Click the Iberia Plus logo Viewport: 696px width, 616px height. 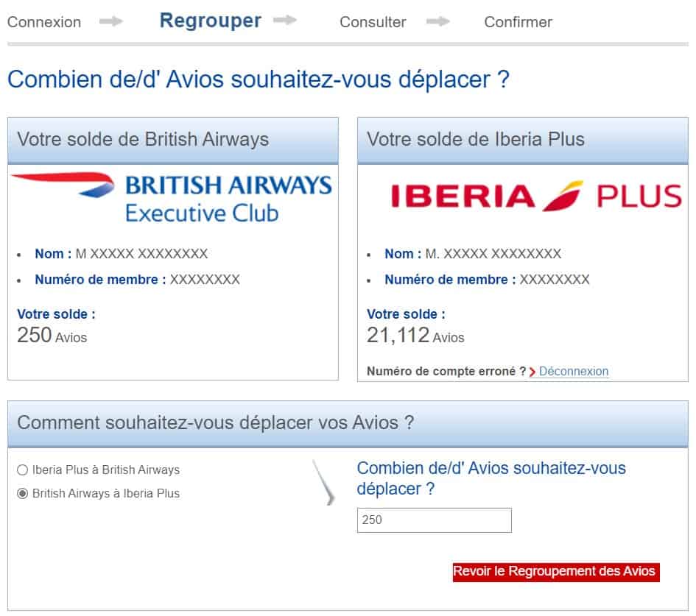point(535,196)
